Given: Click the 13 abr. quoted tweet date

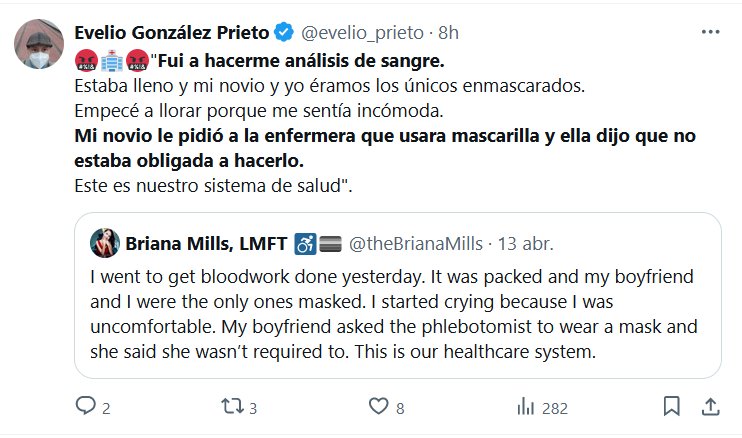Looking at the screenshot, I should pyautogui.click(x=525, y=243).
